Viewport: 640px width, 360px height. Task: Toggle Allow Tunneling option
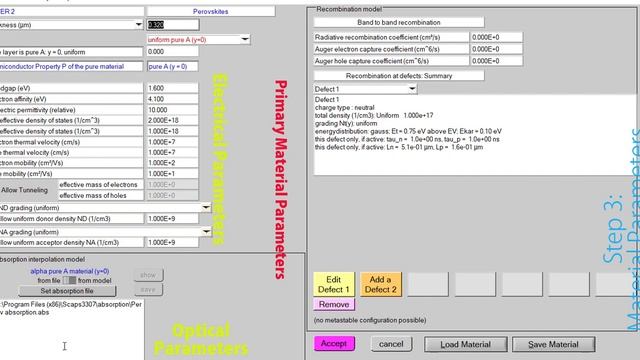24,190
